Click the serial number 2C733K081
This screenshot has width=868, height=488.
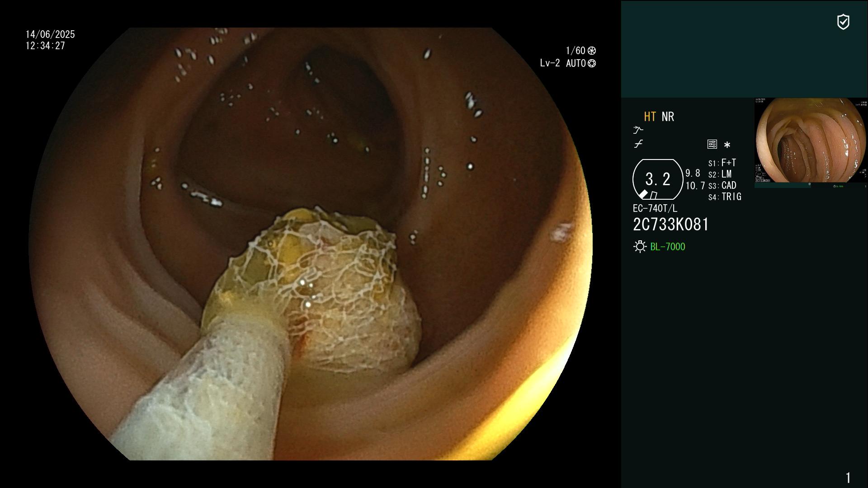click(671, 225)
